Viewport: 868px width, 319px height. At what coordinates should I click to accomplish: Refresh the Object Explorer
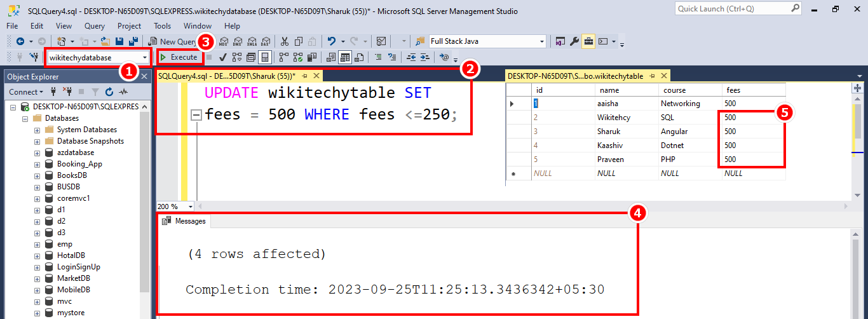coord(109,92)
